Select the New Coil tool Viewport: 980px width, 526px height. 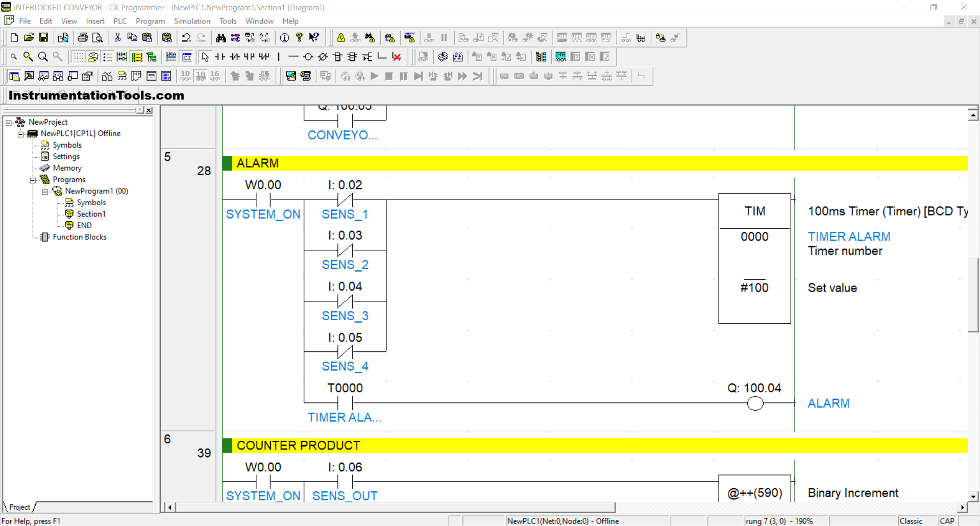pos(308,57)
